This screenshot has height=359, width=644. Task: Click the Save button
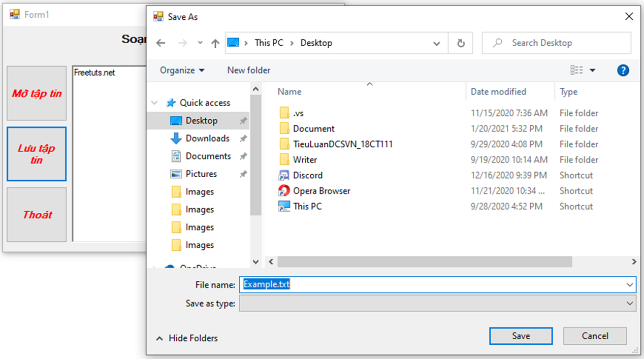521,336
